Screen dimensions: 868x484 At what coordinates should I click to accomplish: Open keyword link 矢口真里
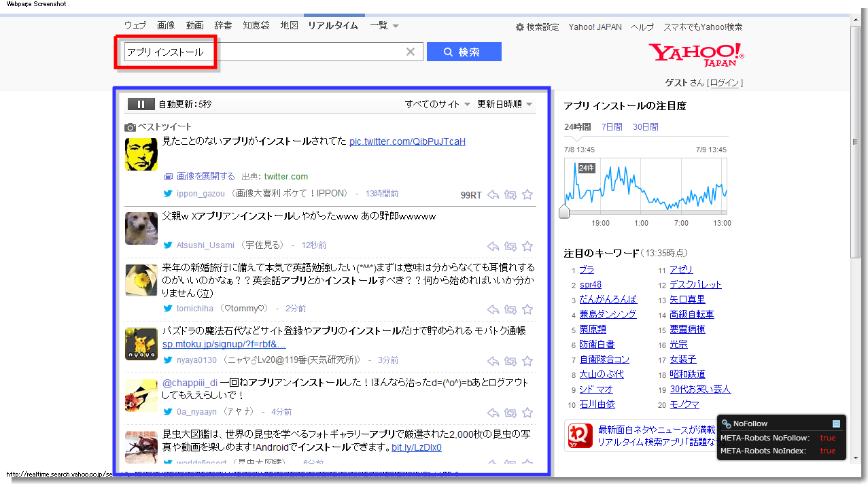click(687, 299)
